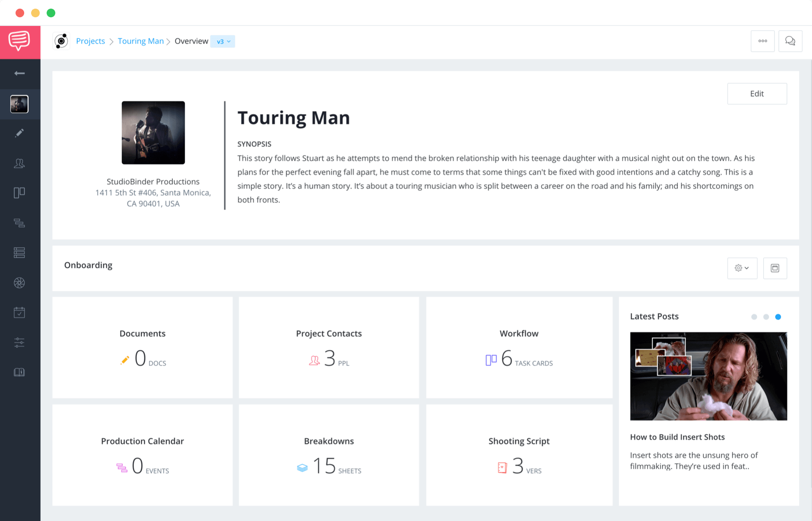Image resolution: width=812 pixels, height=521 pixels.
Task: Open the v3 version dropdown
Action: click(222, 41)
